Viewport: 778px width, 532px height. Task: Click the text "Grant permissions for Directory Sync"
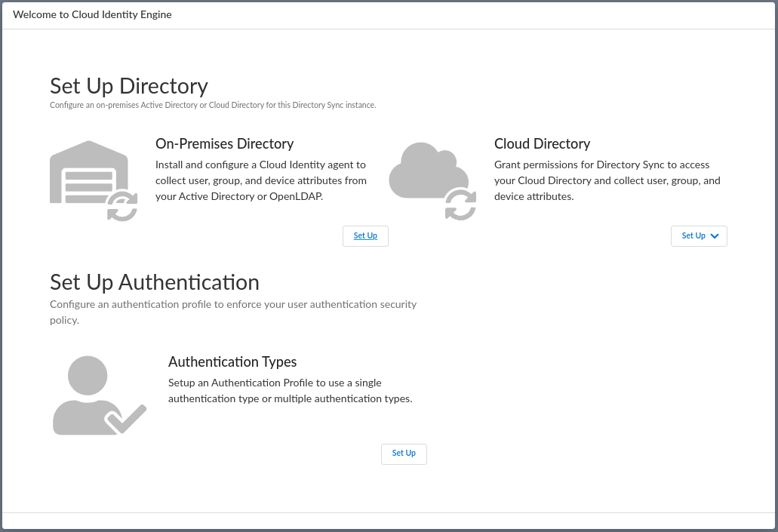click(579, 165)
